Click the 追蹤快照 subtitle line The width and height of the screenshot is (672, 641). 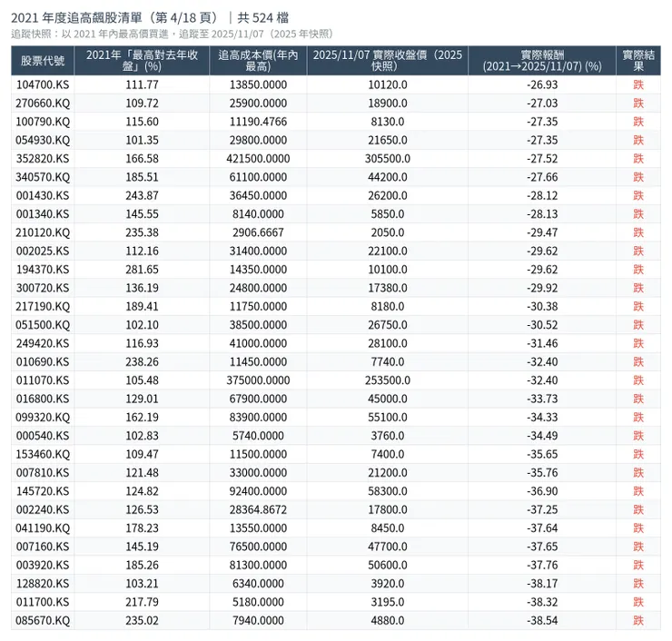point(172,34)
